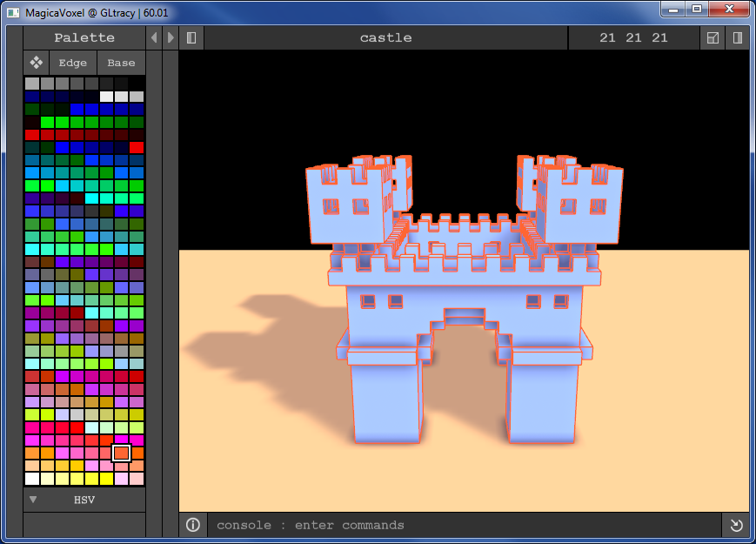
Task: Focus the console enter commands field
Action: pyautogui.click(x=465, y=525)
